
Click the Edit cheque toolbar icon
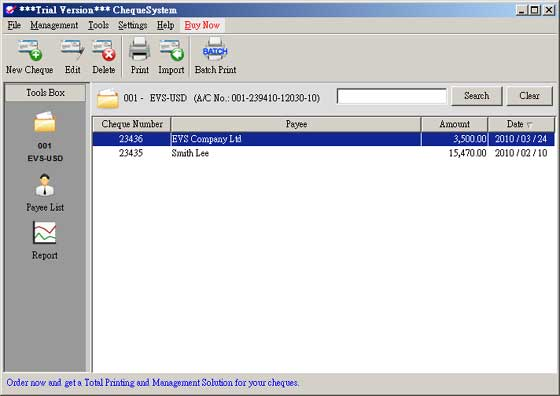tap(72, 50)
